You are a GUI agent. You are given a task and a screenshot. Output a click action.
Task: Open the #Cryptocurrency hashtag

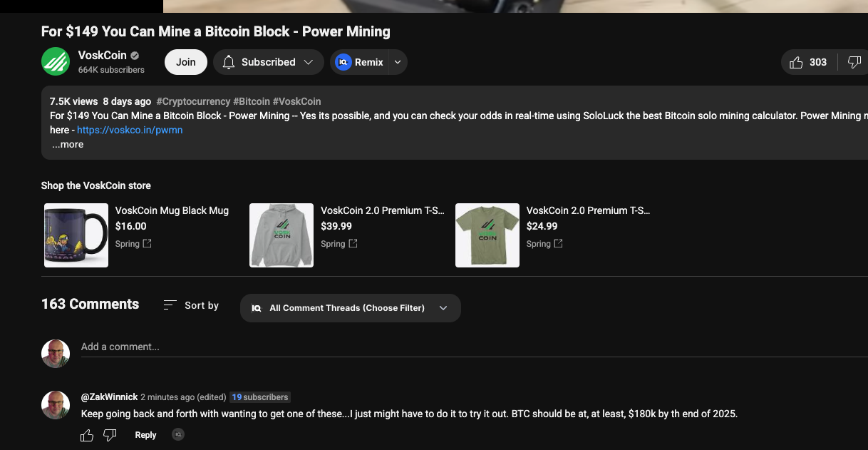tap(193, 101)
